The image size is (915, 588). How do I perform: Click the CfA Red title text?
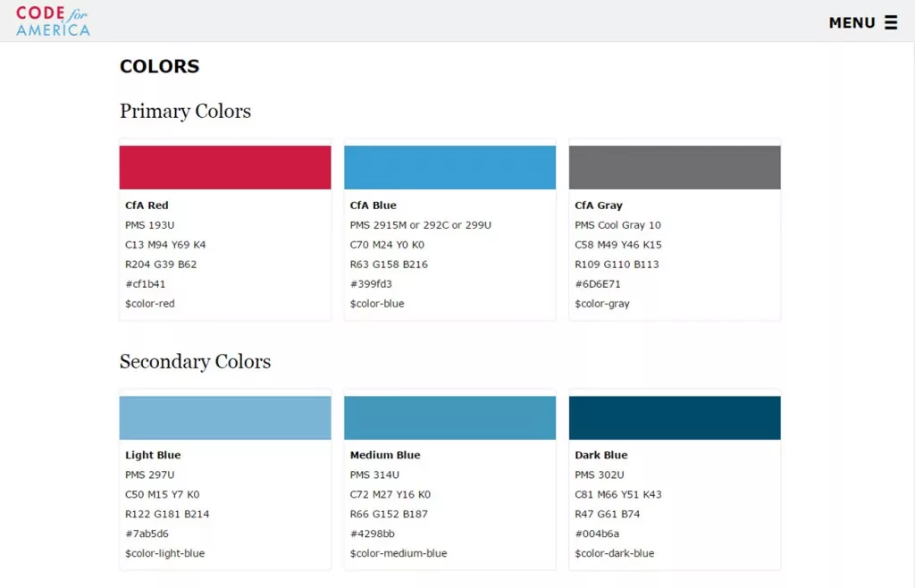147,206
